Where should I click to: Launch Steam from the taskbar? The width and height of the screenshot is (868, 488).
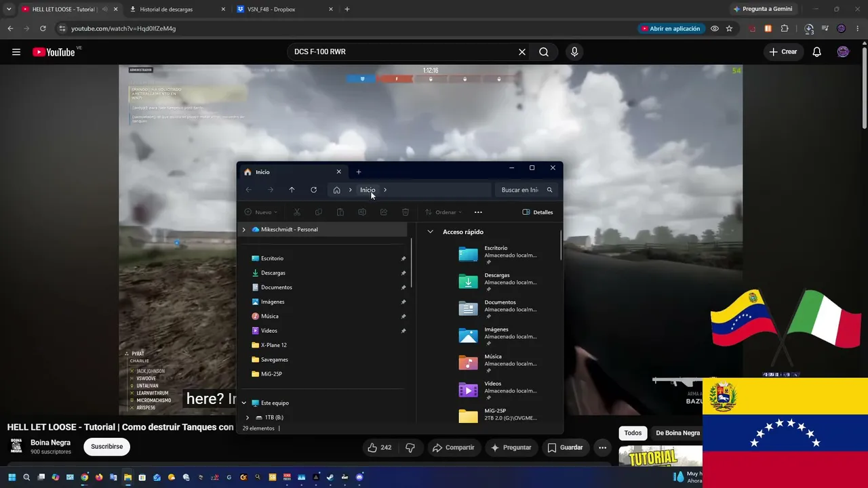click(x=330, y=477)
